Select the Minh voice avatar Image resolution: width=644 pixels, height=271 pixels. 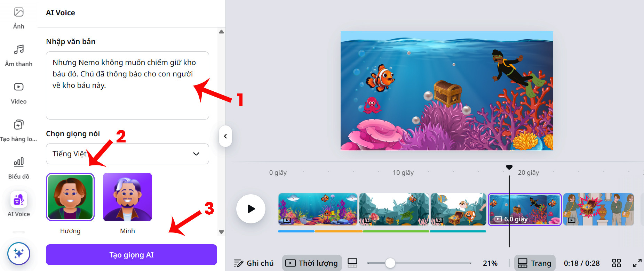[127, 197]
